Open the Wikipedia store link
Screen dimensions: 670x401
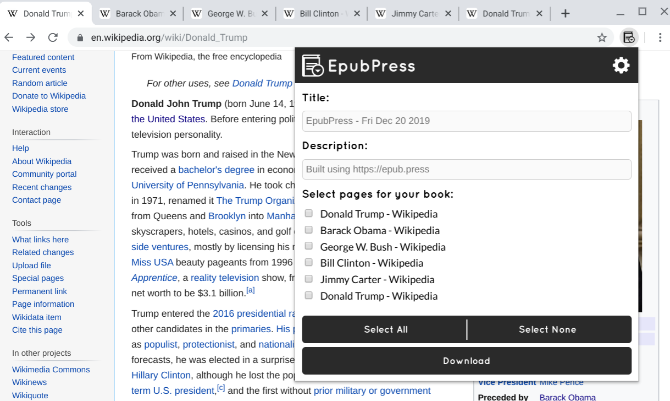[40, 109]
